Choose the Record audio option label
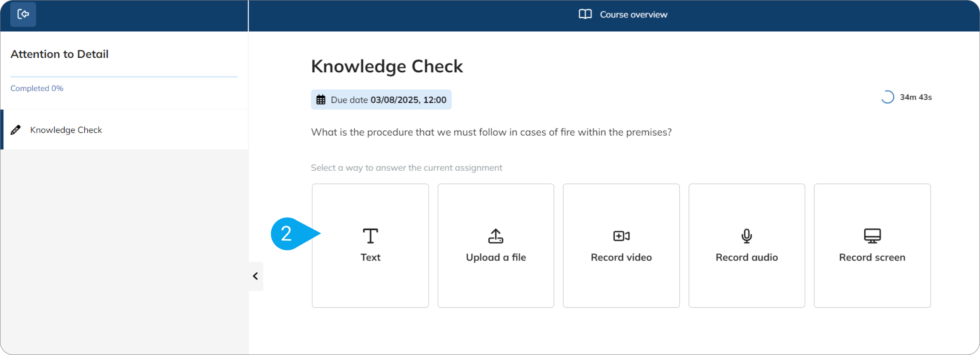The height and width of the screenshot is (355, 980). click(747, 258)
